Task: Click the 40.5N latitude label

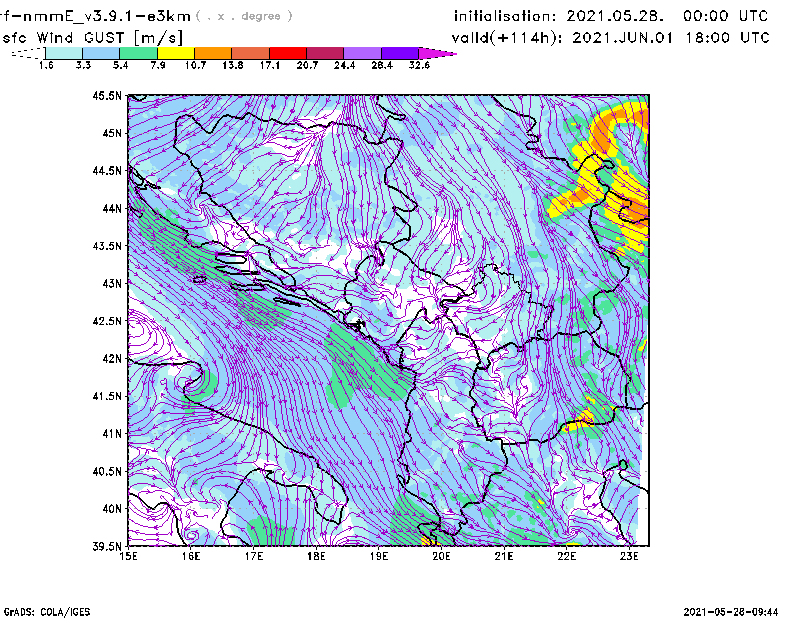Action: coord(107,471)
